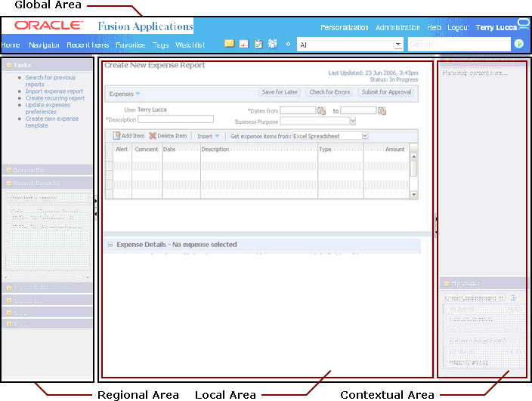Open the Navigator menu
This screenshot has width=532, height=401.
(44, 45)
